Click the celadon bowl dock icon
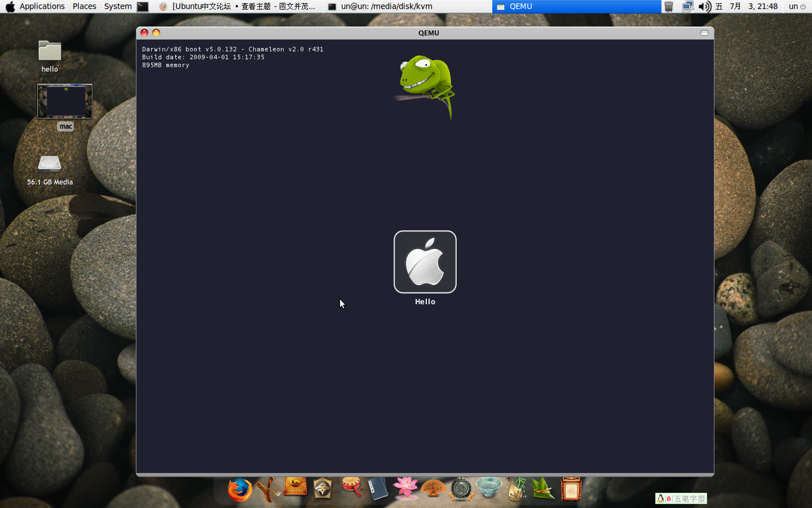Viewport: 812px width, 508px height. (488, 487)
